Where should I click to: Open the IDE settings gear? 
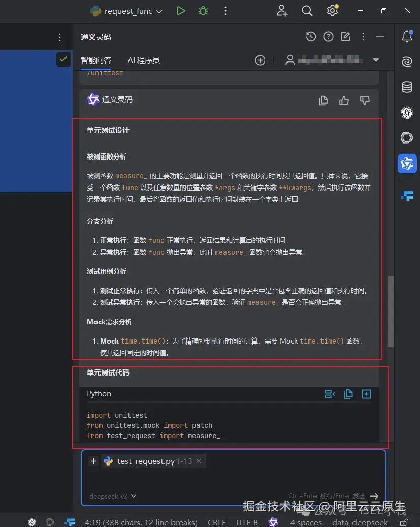[332, 10]
